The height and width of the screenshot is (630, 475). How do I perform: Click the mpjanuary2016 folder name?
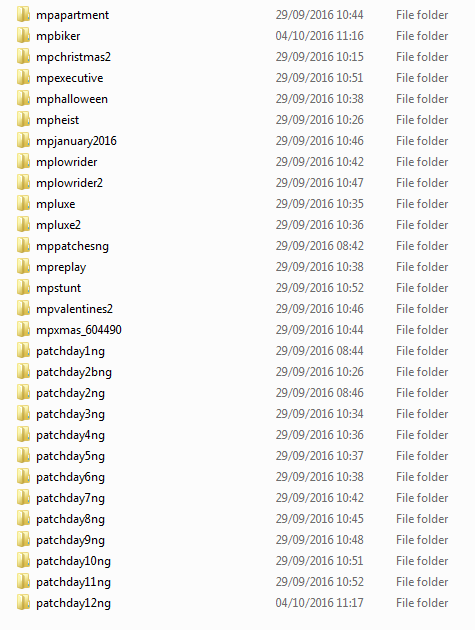click(76, 141)
